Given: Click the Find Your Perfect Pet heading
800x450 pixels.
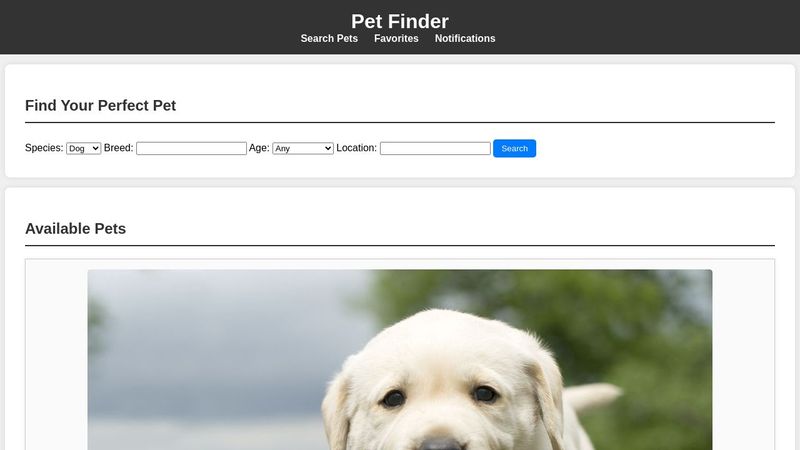Looking at the screenshot, I should 101,106.
